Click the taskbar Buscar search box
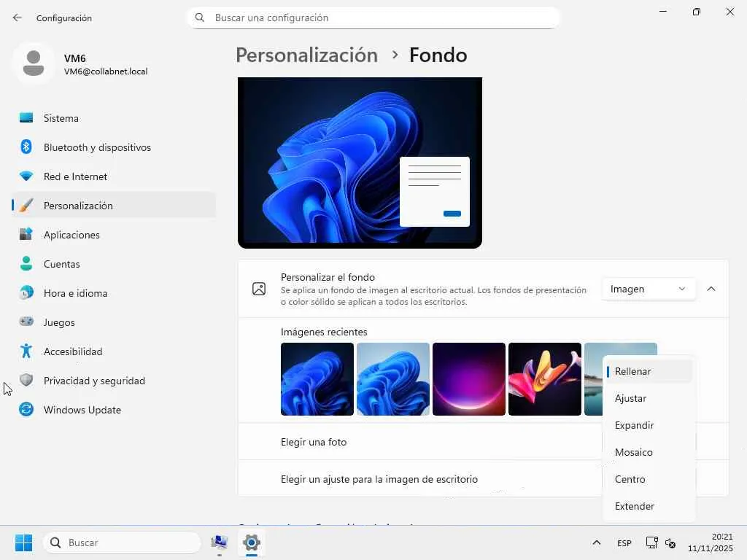747x560 pixels. (x=122, y=542)
